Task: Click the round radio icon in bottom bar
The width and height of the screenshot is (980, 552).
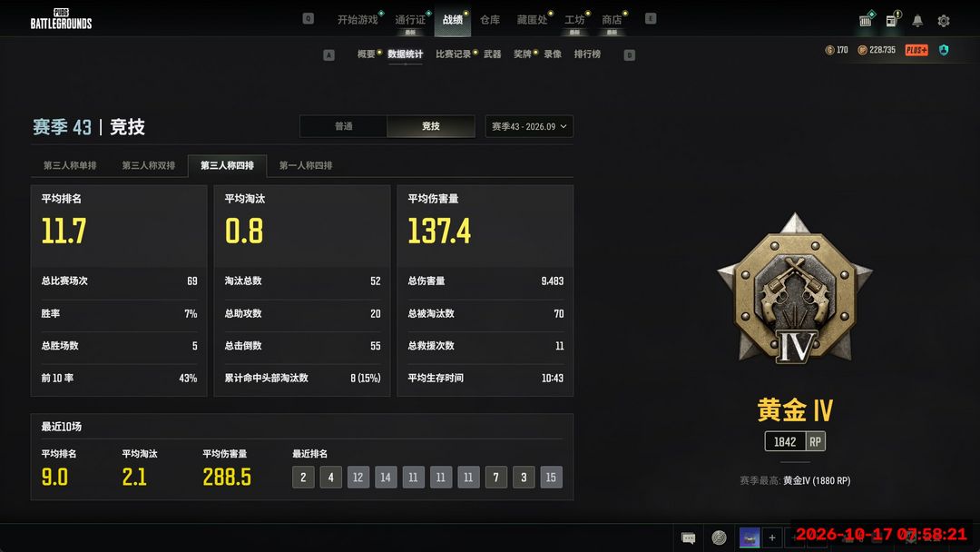Action: (x=720, y=537)
